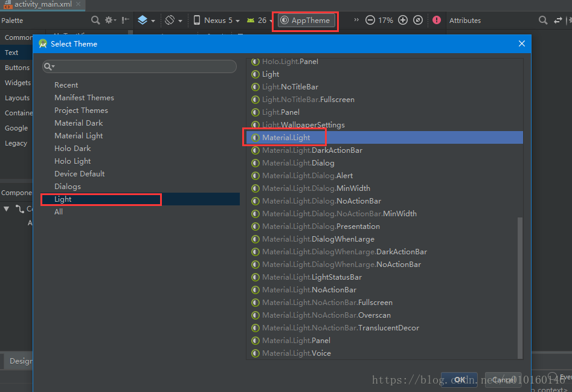Image resolution: width=572 pixels, height=392 pixels.
Task: Click the Attributes swap view arrows icon
Action: (558, 21)
